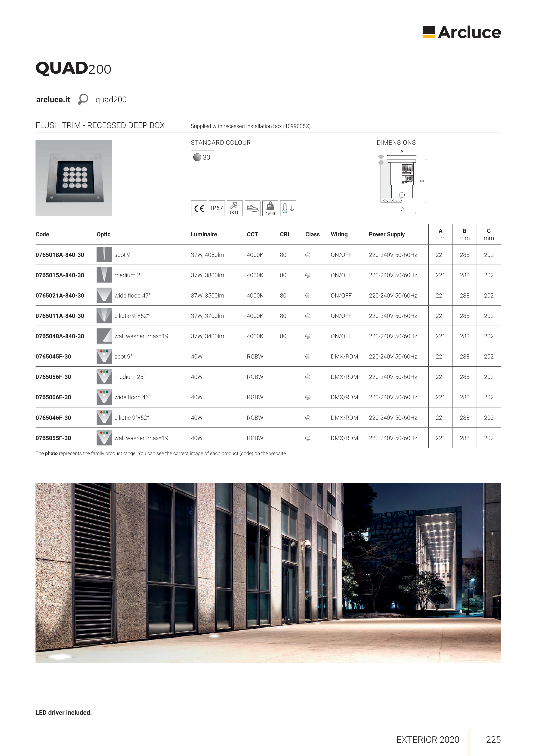
Task: Click the walk-over shoe icon
Action: point(252,208)
